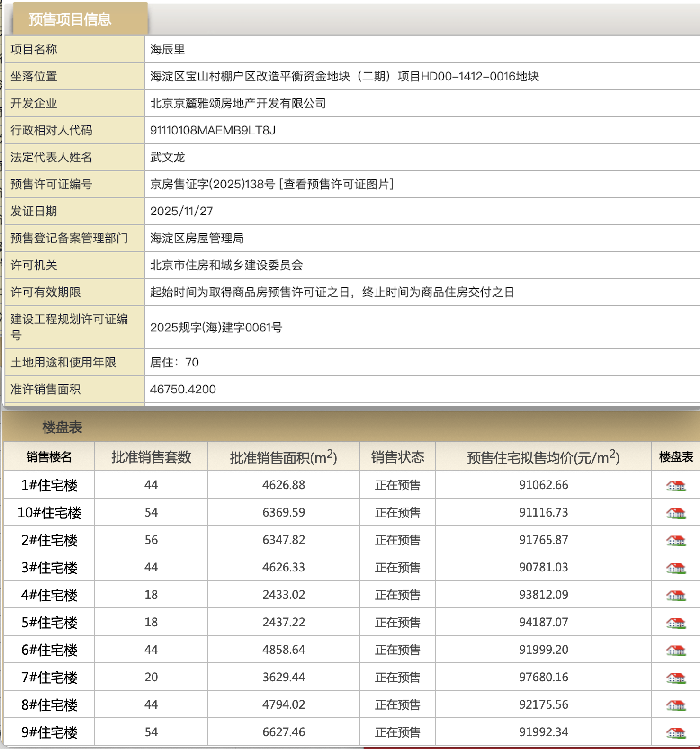Click the 销售状态 column header
Viewport: 700px width, 749px height.
[x=397, y=457]
